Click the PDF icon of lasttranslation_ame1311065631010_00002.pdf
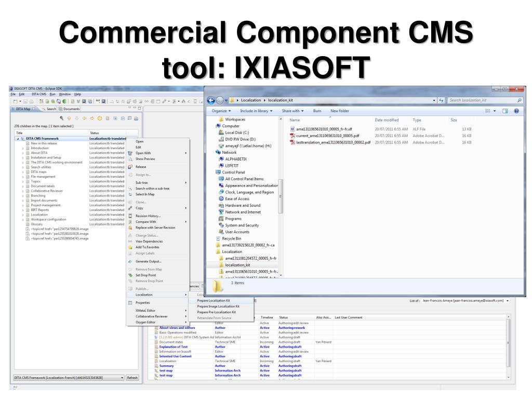532x399 pixels. [292, 142]
